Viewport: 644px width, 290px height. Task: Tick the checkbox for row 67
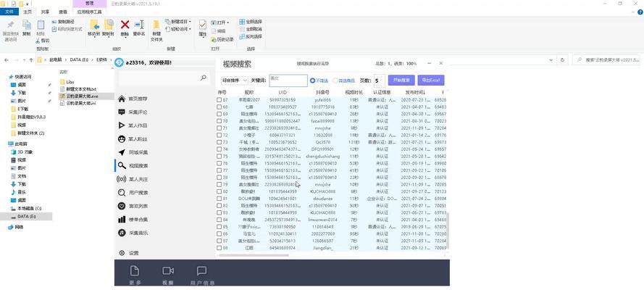219,100
